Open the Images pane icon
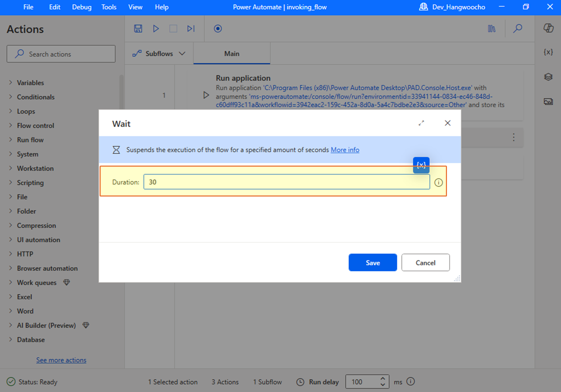The image size is (561, 392). 548,102
